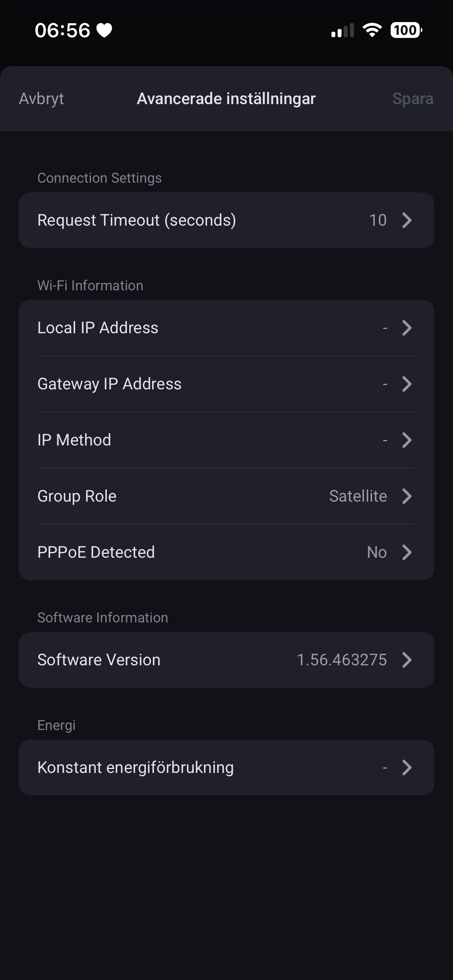The width and height of the screenshot is (453, 980).
Task: Tap the Spara save button
Action: pos(412,99)
